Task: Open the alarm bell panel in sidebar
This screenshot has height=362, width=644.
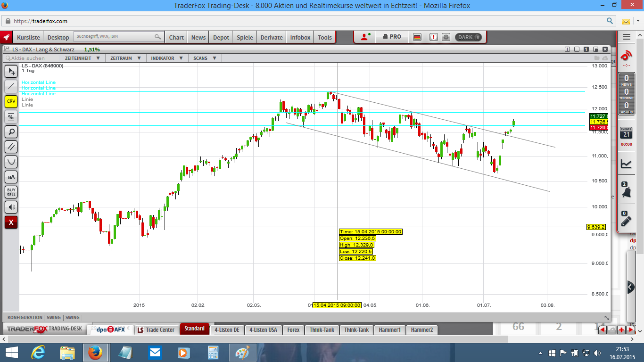Action: [626, 191]
